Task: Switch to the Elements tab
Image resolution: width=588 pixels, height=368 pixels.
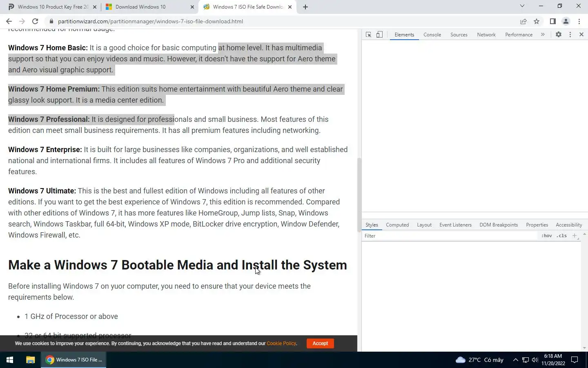Action: (x=404, y=35)
